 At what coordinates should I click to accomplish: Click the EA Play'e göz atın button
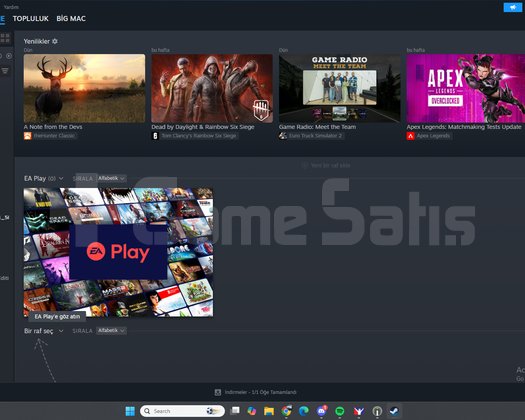(x=57, y=317)
